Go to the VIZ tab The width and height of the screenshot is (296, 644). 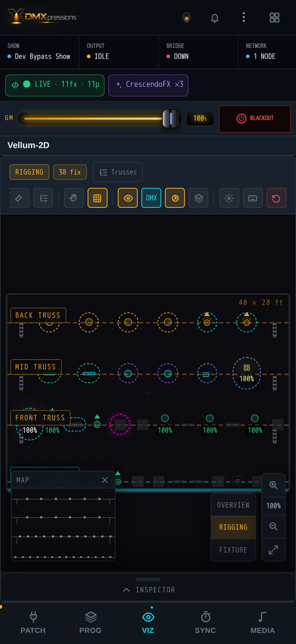(148, 623)
